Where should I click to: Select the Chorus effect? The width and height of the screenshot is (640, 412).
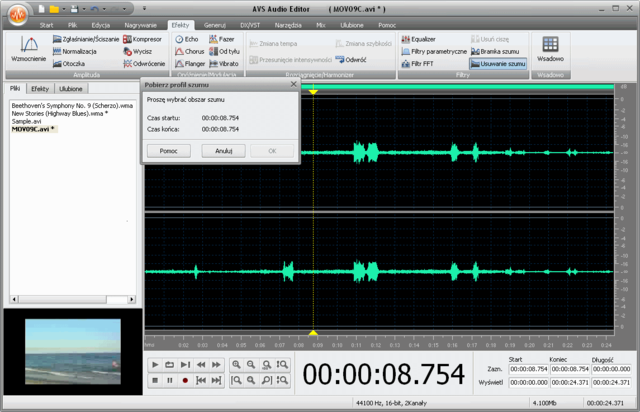[189, 51]
